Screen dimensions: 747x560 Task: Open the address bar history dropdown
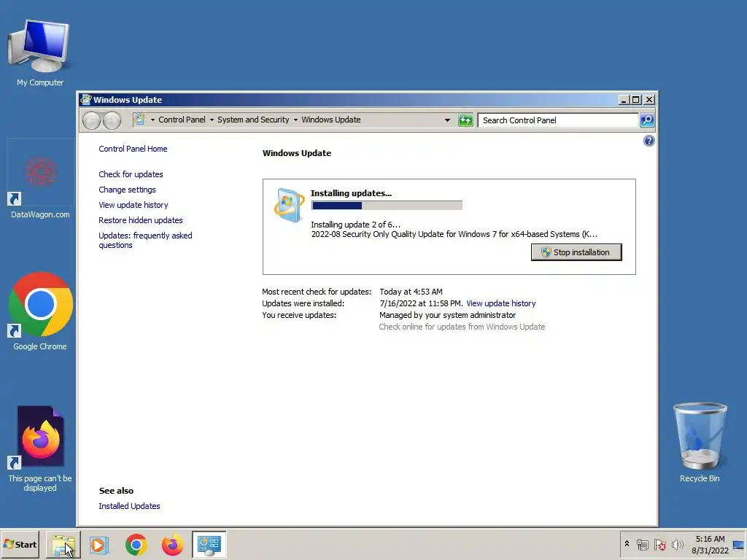(447, 120)
